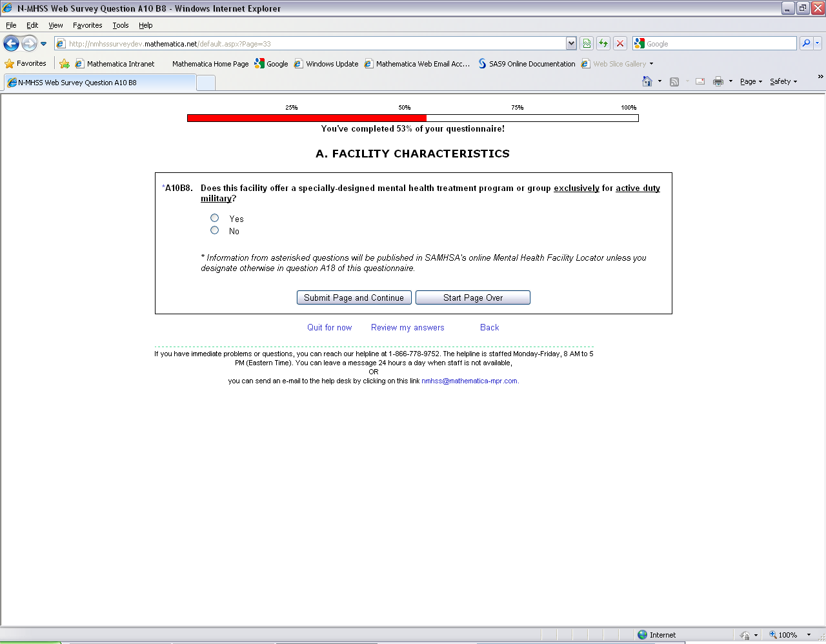
Task: Click the Internet Explorer title bar icon
Action: tap(8, 8)
